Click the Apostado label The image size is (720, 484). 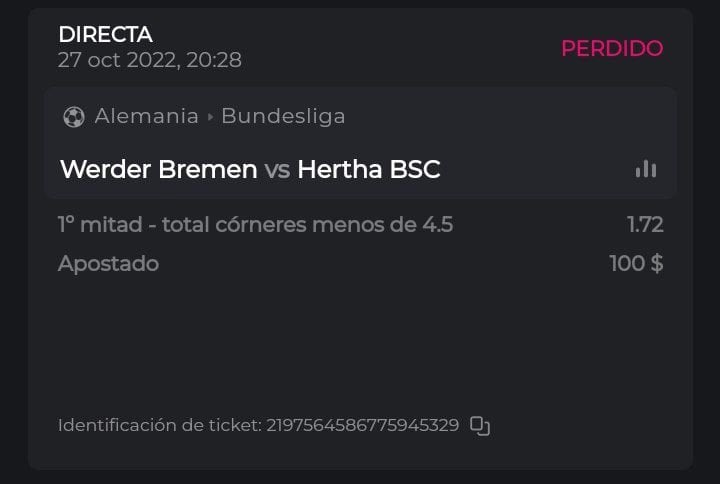(x=108, y=264)
